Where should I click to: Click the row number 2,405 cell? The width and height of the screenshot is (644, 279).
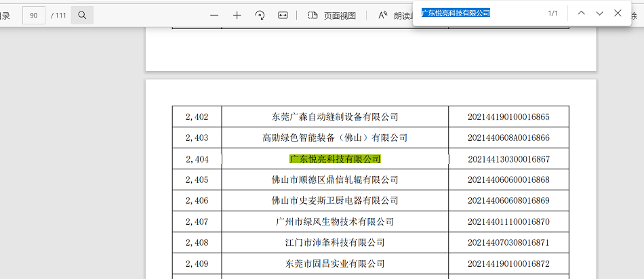[x=197, y=180]
